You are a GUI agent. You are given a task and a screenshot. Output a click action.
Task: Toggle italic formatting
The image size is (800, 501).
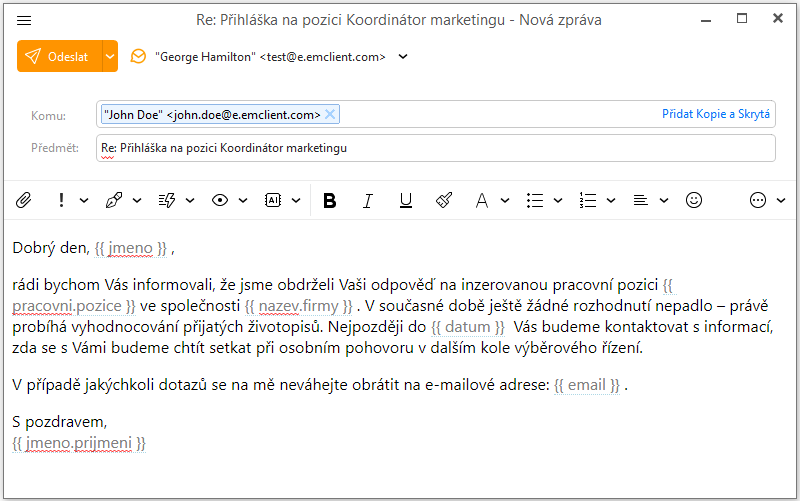(x=367, y=200)
